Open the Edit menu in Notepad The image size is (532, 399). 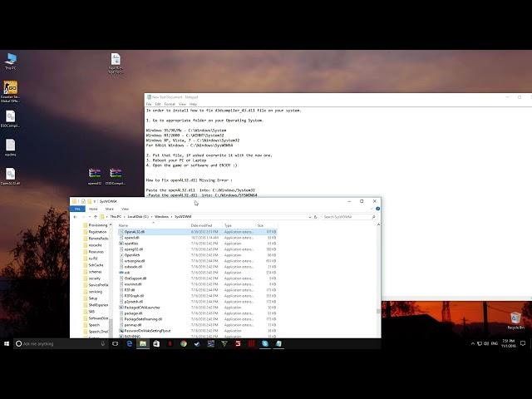(159, 104)
